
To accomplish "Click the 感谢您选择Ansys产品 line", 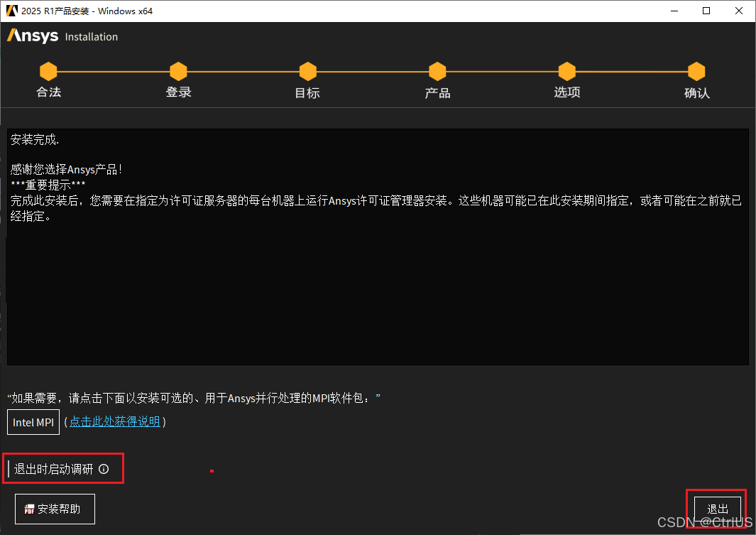I will [66, 169].
